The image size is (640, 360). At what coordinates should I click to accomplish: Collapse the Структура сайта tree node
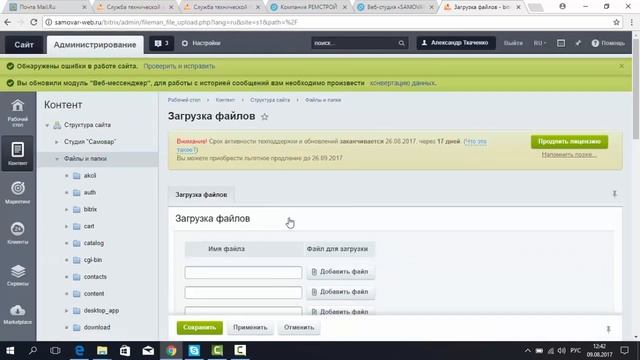click(x=47, y=125)
